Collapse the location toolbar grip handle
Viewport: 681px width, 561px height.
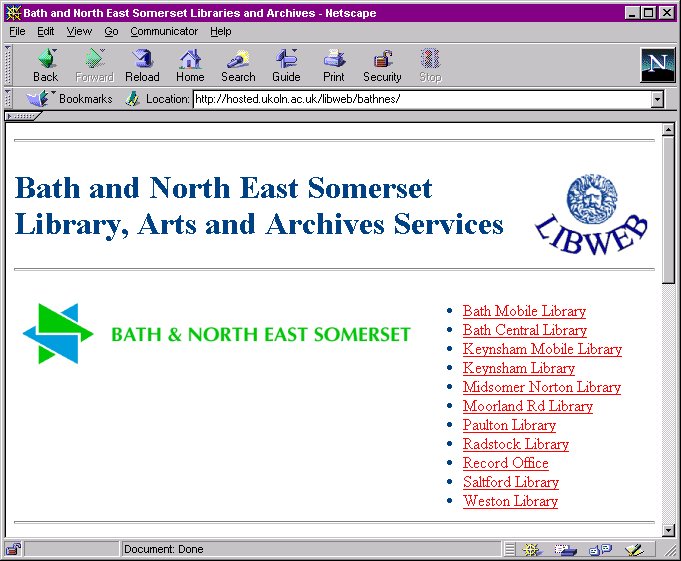(7, 99)
